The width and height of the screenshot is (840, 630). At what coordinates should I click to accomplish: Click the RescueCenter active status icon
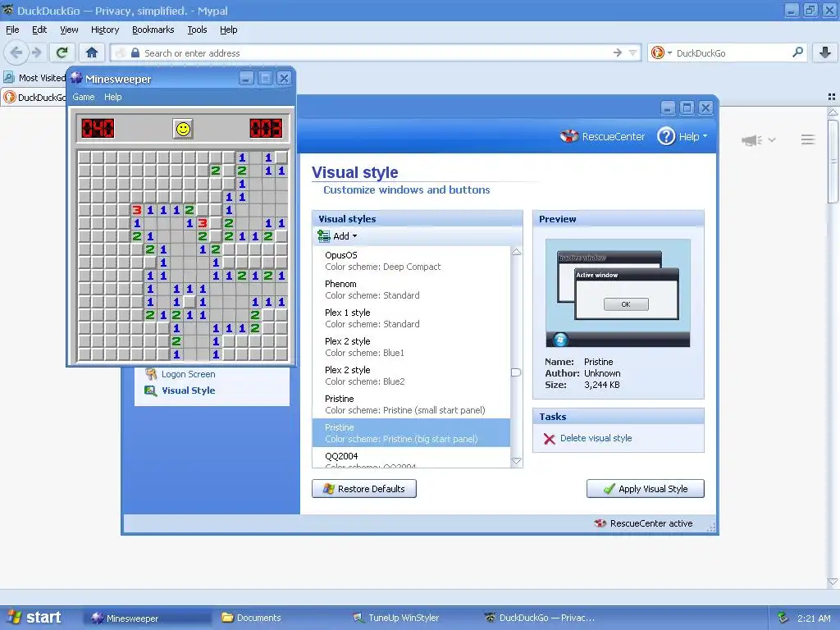click(600, 523)
